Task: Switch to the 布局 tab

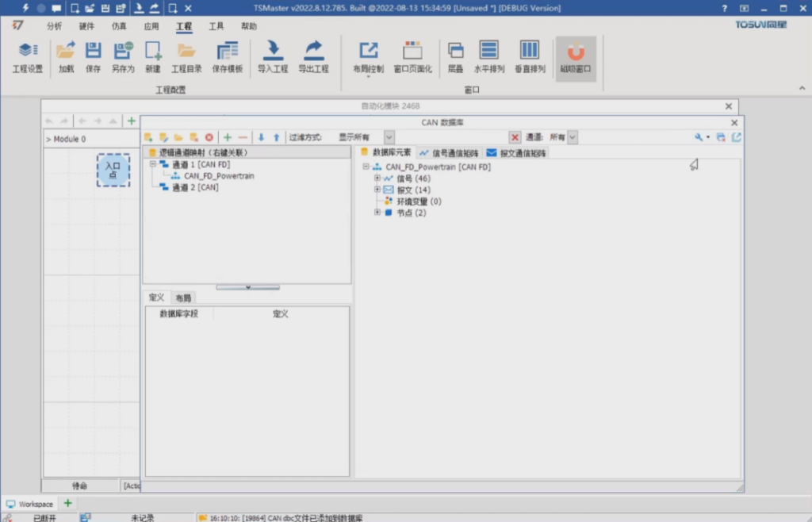Action: (183, 297)
